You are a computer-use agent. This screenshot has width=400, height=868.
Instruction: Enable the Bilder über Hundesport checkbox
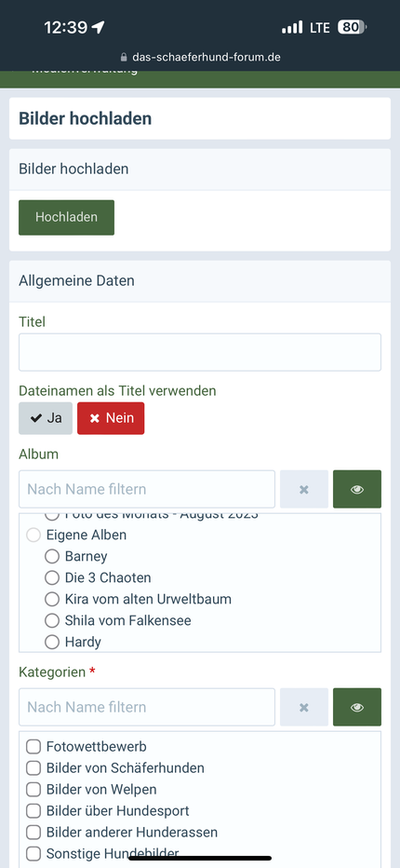coord(33,811)
